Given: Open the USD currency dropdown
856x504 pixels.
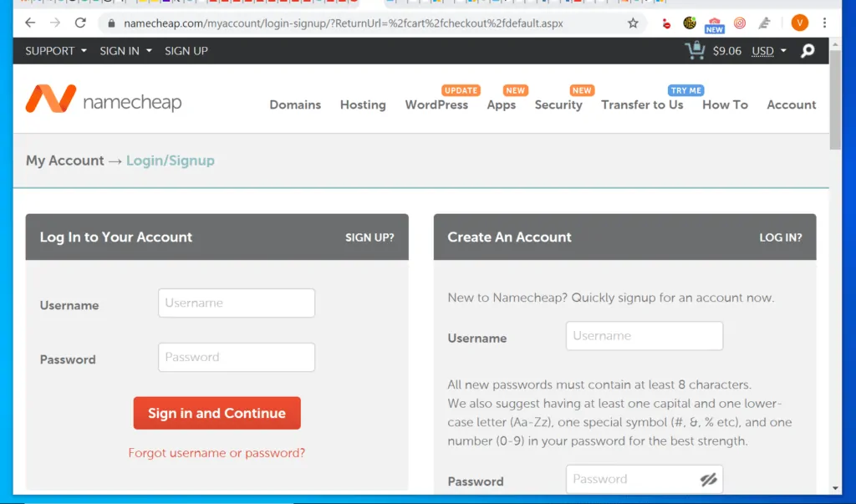Looking at the screenshot, I should 769,51.
